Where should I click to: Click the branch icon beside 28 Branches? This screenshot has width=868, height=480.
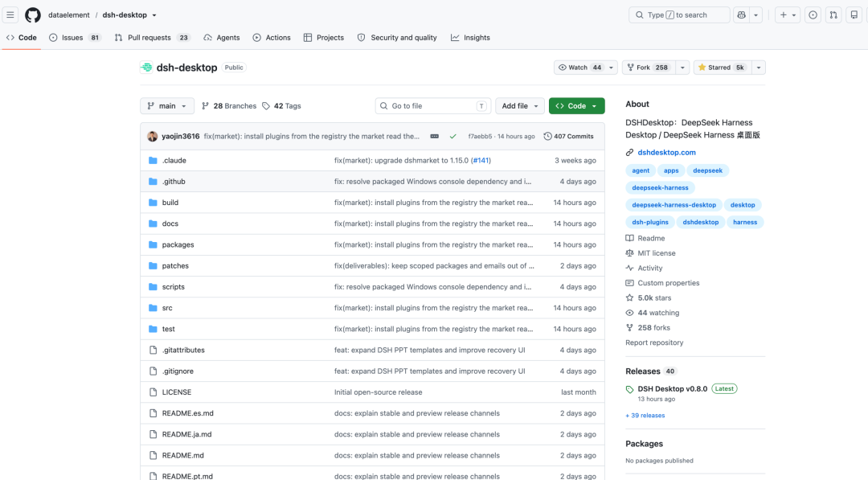click(x=206, y=106)
